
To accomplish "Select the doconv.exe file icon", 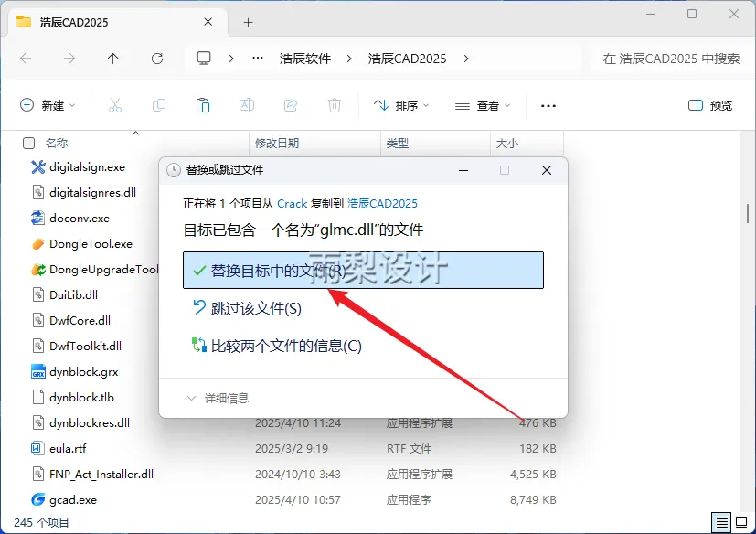I will [x=38, y=218].
